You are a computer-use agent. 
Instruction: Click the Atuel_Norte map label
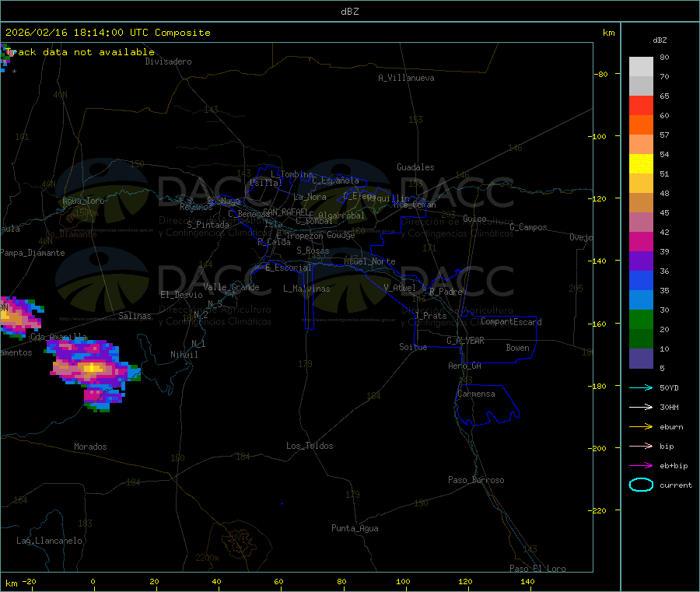[x=369, y=261]
